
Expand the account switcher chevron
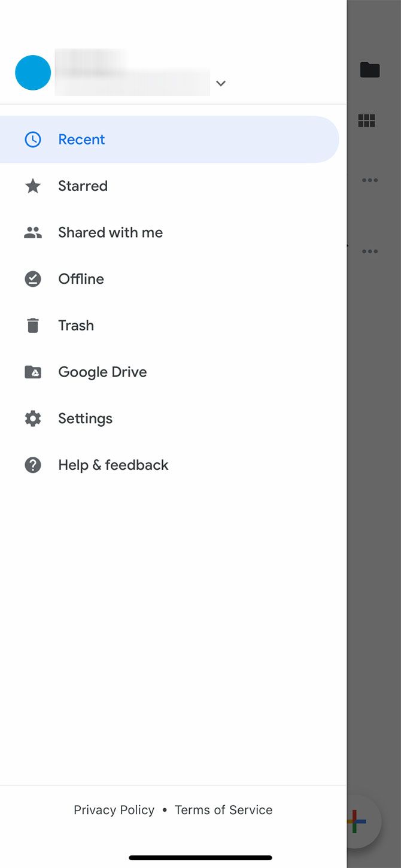[221, 83]
